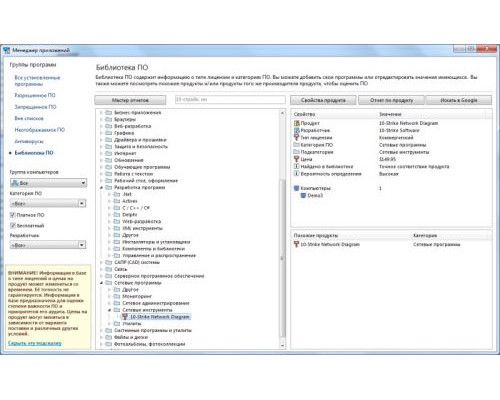Click the Бизнес-приложения folder icon
500x400 pixels.
point(109,113)
